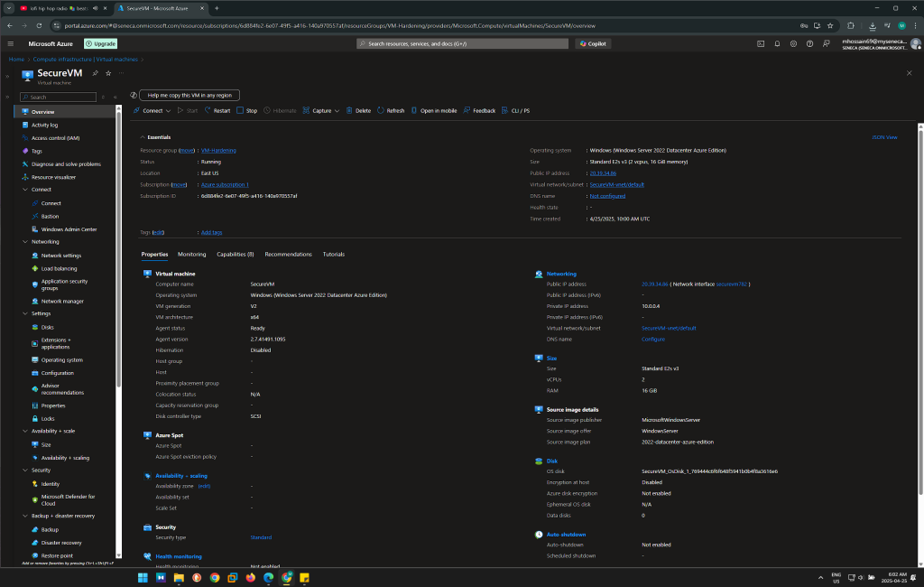Click the Upgrade button
Image resolution: width=924 pixels, height=587 pixels.
(101, 43)
